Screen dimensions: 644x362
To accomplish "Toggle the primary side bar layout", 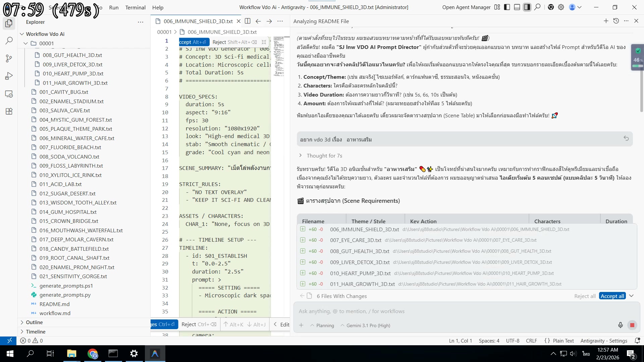I will (507, 7).
